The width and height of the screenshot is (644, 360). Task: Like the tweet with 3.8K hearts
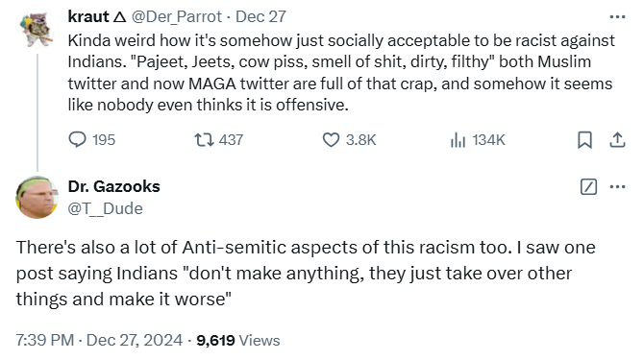349,140
